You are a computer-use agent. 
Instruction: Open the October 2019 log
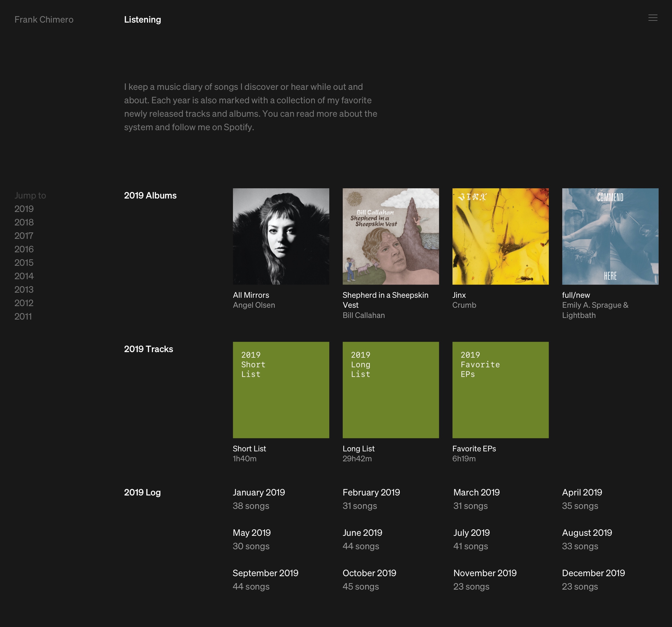[369, 573]
